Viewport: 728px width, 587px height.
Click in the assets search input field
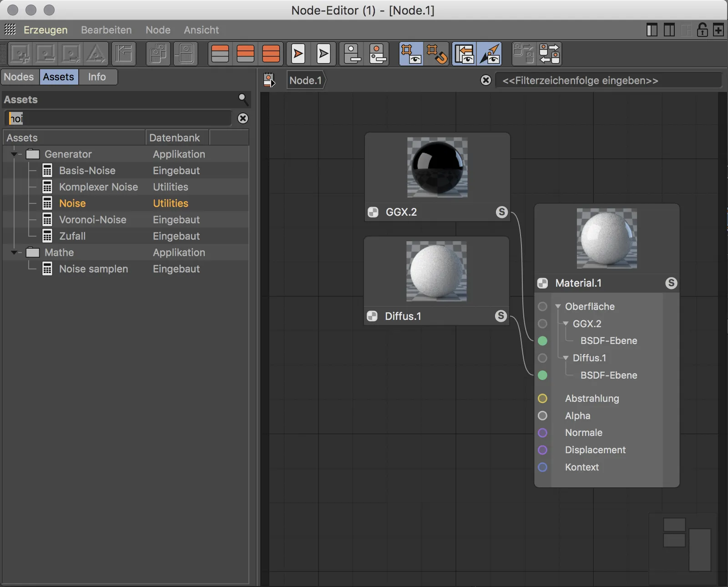click(118, 118)
